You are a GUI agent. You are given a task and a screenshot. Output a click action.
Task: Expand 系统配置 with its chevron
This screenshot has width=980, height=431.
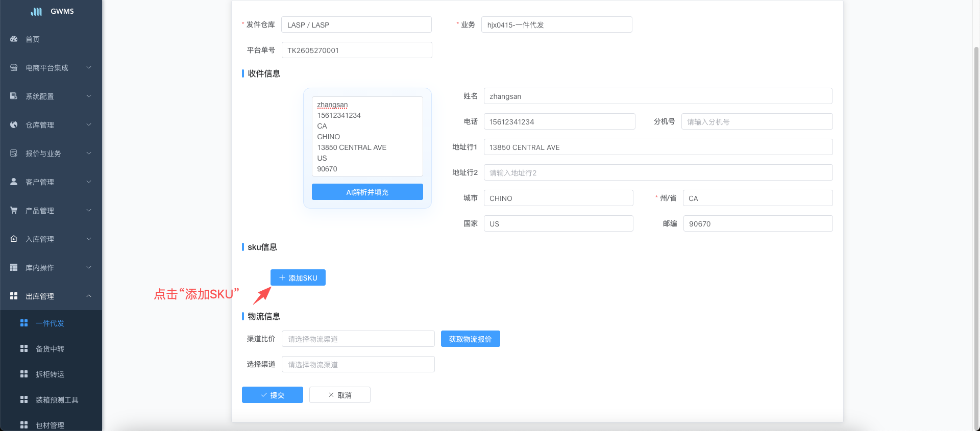click(89, 96)
